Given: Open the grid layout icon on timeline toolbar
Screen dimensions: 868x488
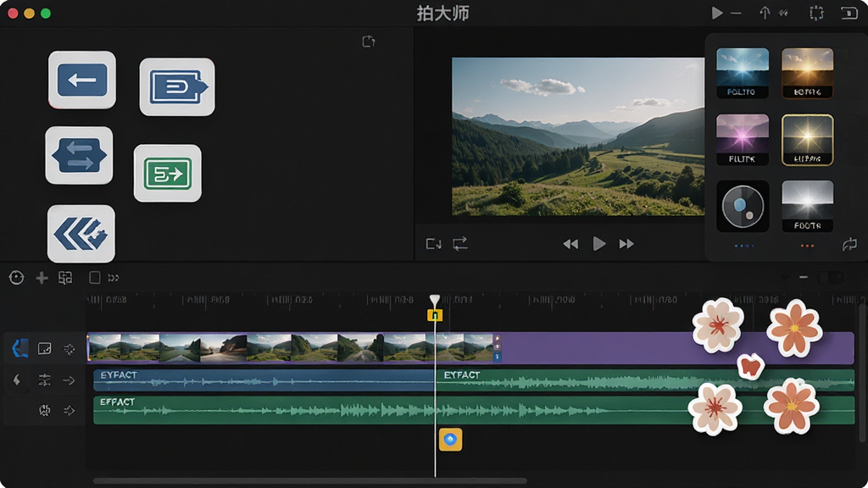Looking at the screenshot, I should pos(65,278).
